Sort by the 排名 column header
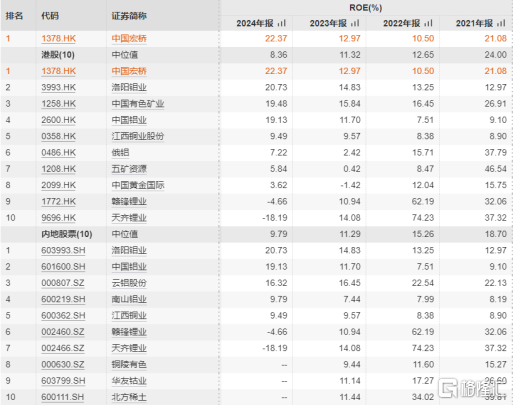The image size is (513, 405). tap(14, 16)
